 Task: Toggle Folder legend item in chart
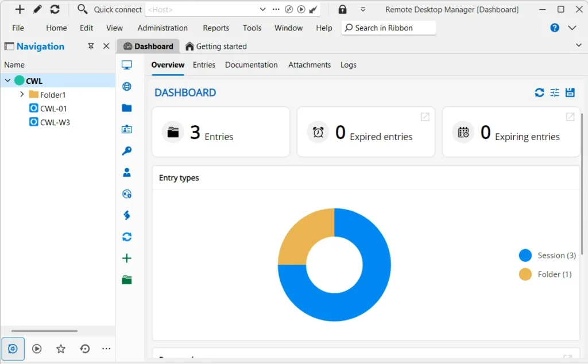(x=546, y=274)
